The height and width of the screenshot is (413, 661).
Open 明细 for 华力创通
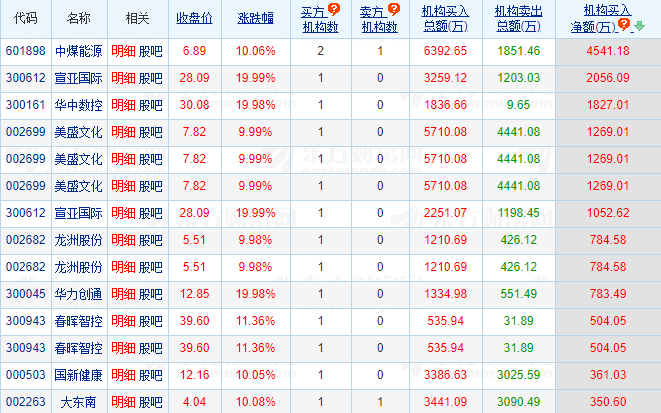[x=123, y=294]
